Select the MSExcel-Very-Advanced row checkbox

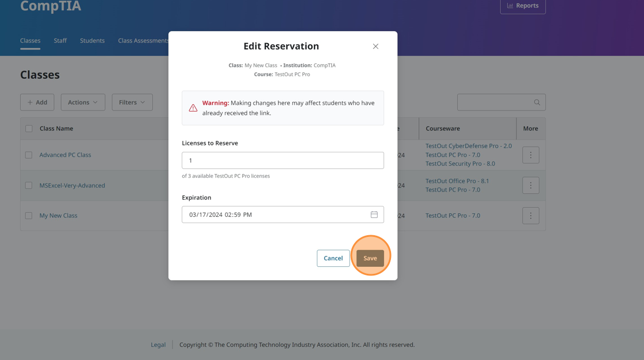pos(29,185)
